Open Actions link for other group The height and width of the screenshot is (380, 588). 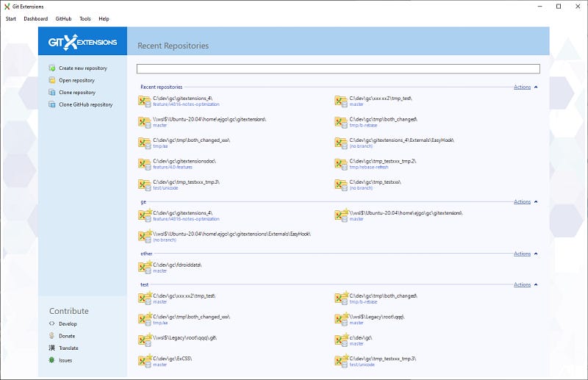coord(522,254)
